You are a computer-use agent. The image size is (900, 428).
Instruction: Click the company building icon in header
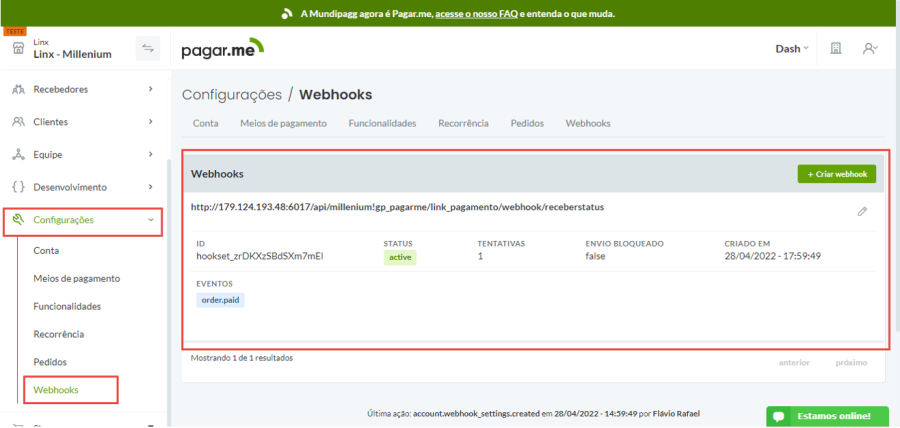(x=836, y=49)
